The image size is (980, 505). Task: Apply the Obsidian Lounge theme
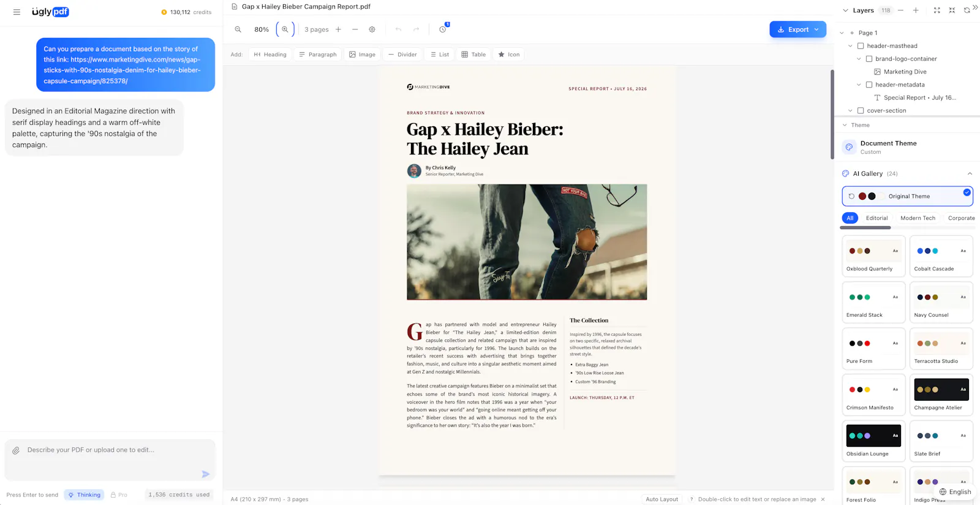[x=873, y=441]
